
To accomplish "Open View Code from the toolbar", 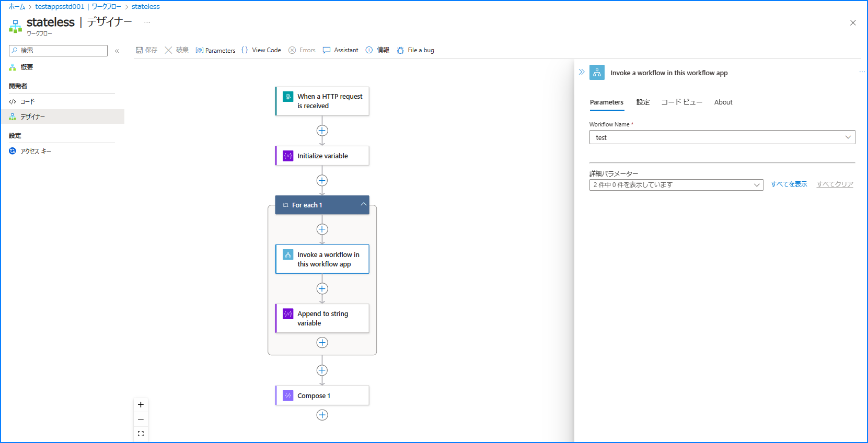I will pos(261,50).
